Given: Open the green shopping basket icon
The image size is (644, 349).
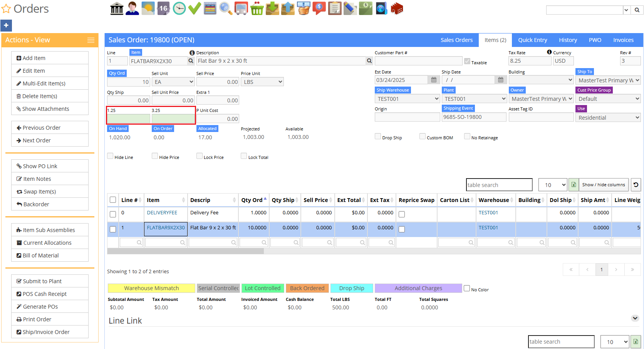Looking at the screenshot, I should (257, 8).
